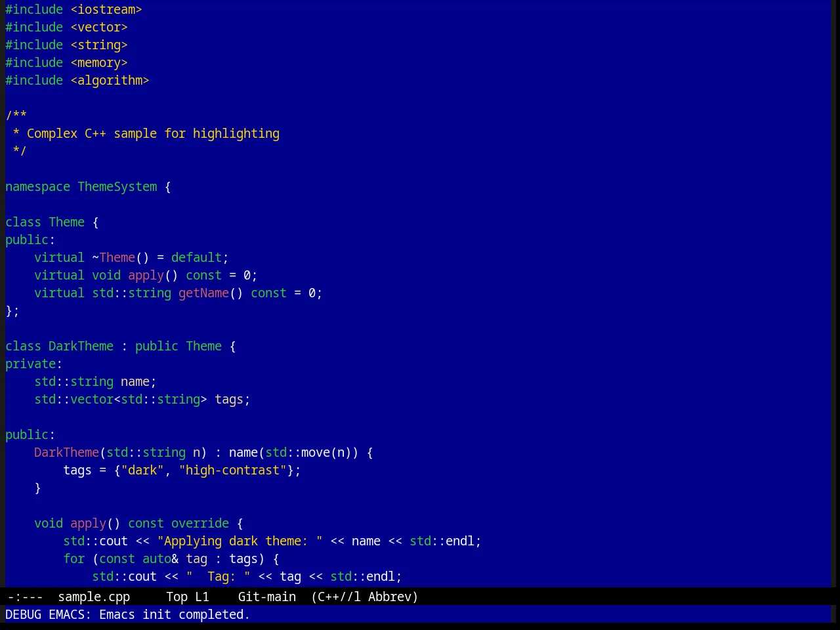
Task: Click the echo area message 'Emacs init completed.'
Action: [x=175, y=614]
